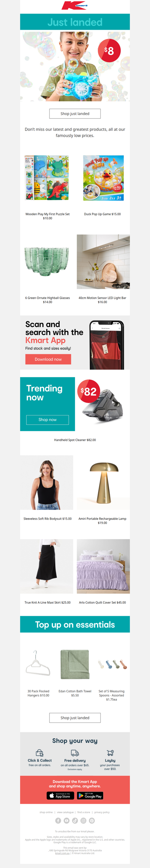150x868 pixels.
Task: Open the privacy policy link
Action: (x=102, y=812)
